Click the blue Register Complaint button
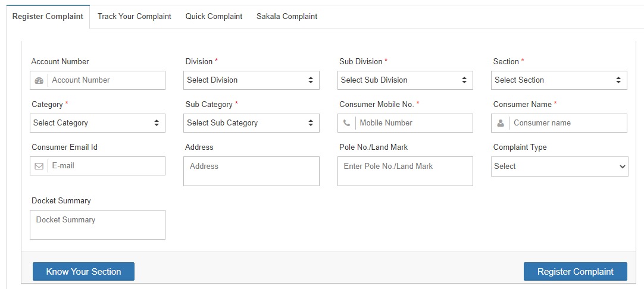This screenshot has height=289, width=644. coord(575,272)
